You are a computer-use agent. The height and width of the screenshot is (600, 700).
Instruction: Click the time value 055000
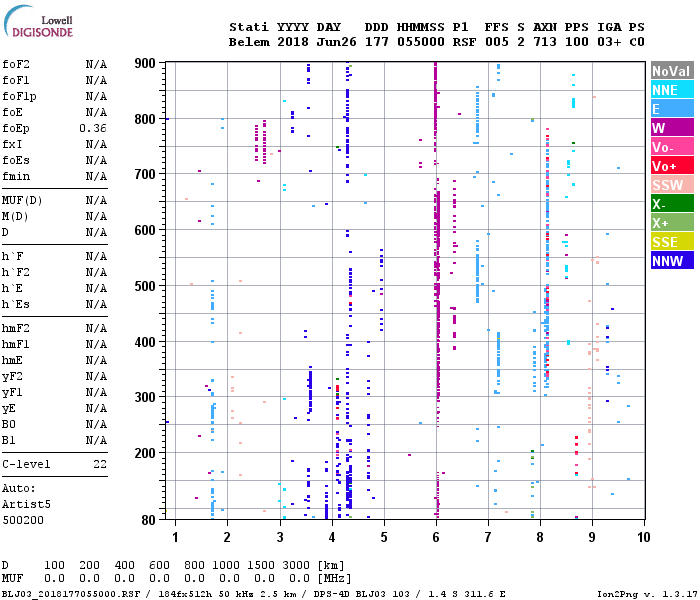[421, 42]
